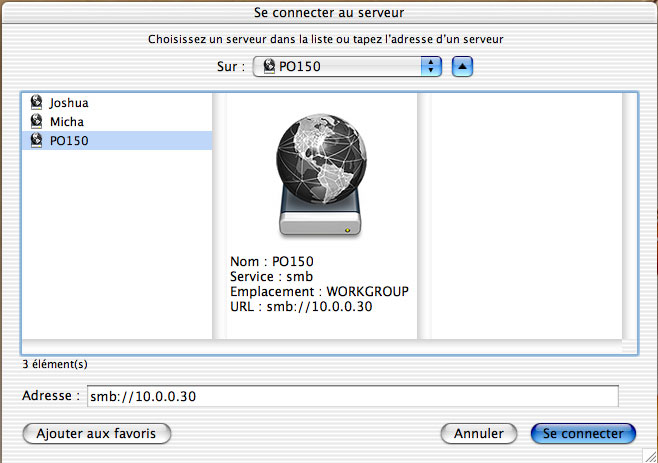Open the Sur location popup menu

tap(347, 66)
